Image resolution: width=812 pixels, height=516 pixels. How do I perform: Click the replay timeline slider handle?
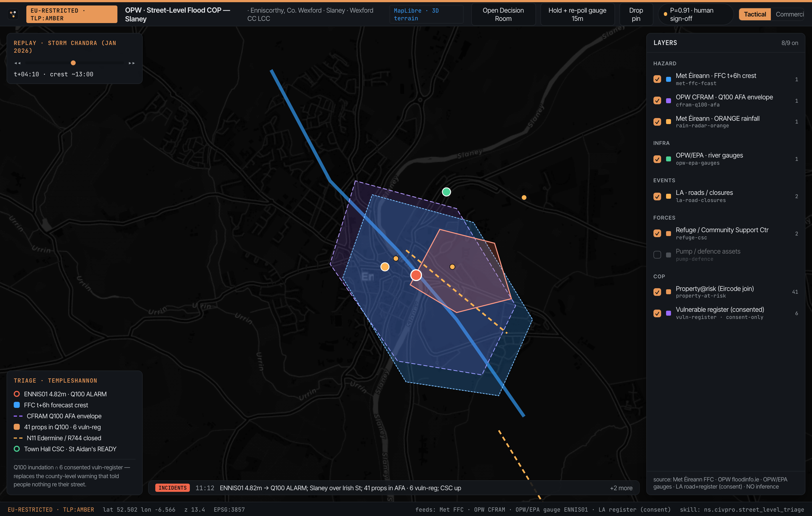point(73,63)
